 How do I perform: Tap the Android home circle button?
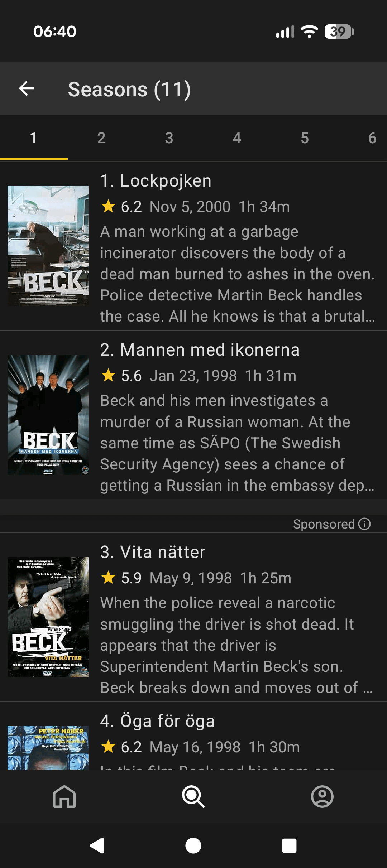pyautogui.click(x=193, y=846)
